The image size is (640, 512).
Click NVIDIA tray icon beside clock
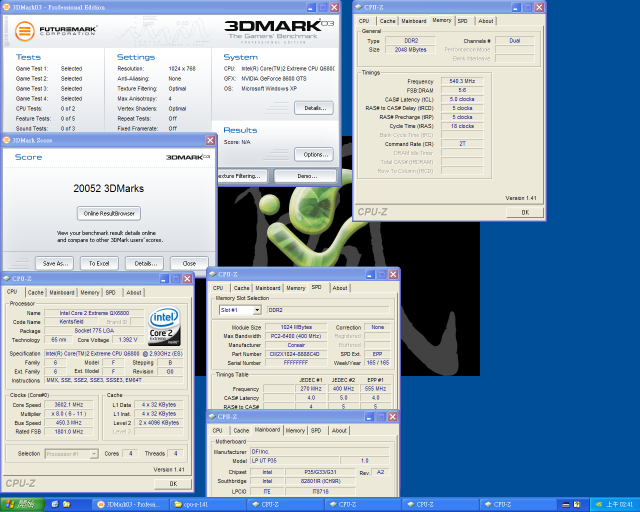(x=598, y=505)
